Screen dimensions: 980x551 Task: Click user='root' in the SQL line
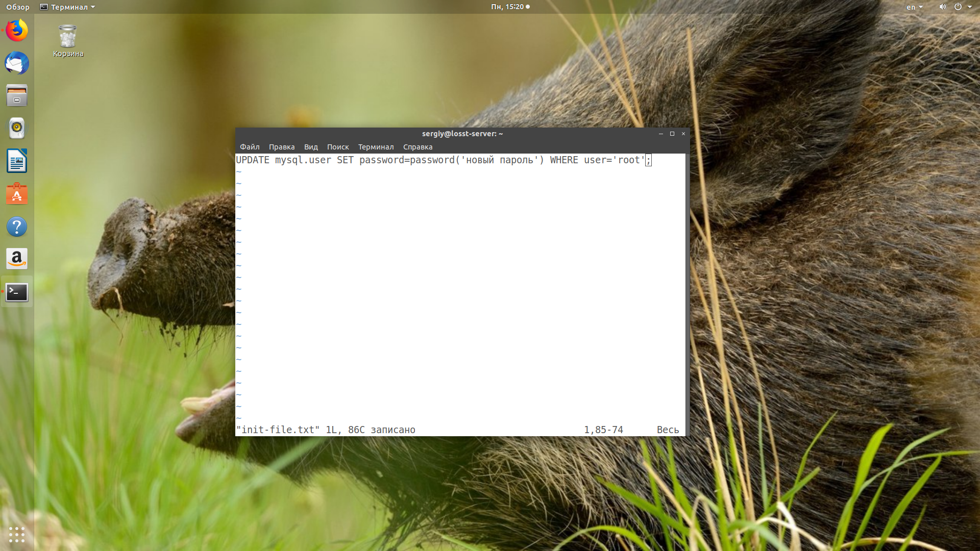[615, 160]
